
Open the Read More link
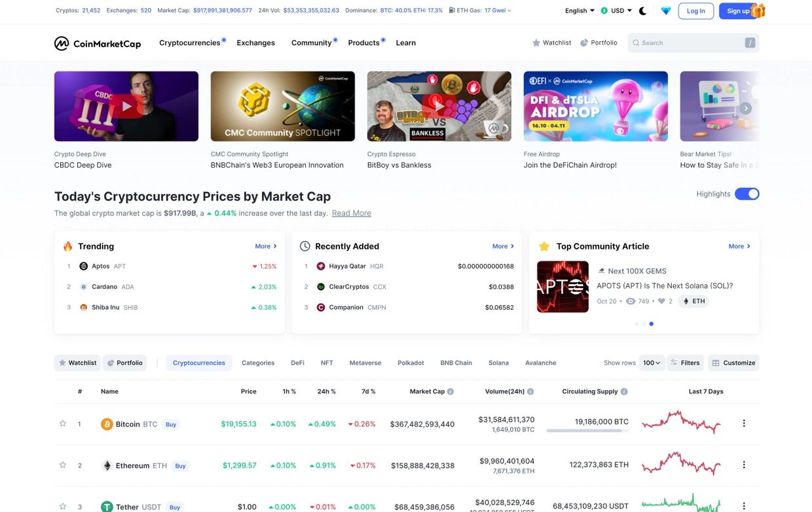pyautogui.click(x=351, y=213)
